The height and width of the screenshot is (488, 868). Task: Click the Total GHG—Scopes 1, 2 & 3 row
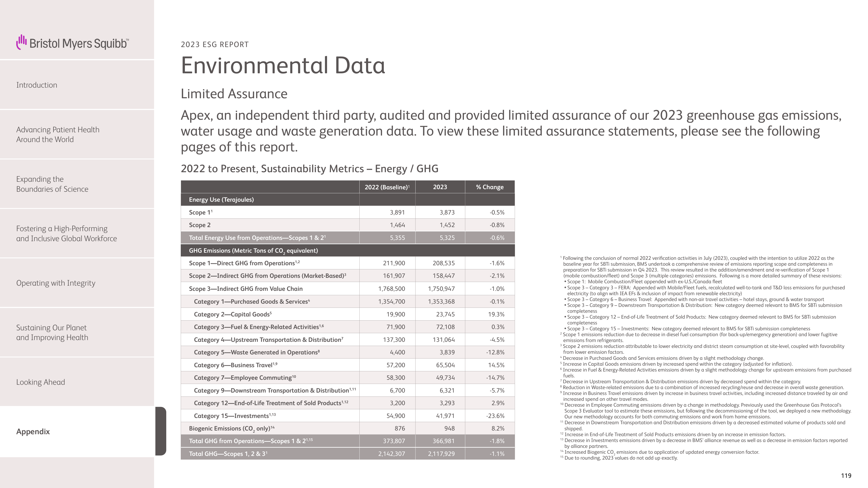click(x=348, y=454)
